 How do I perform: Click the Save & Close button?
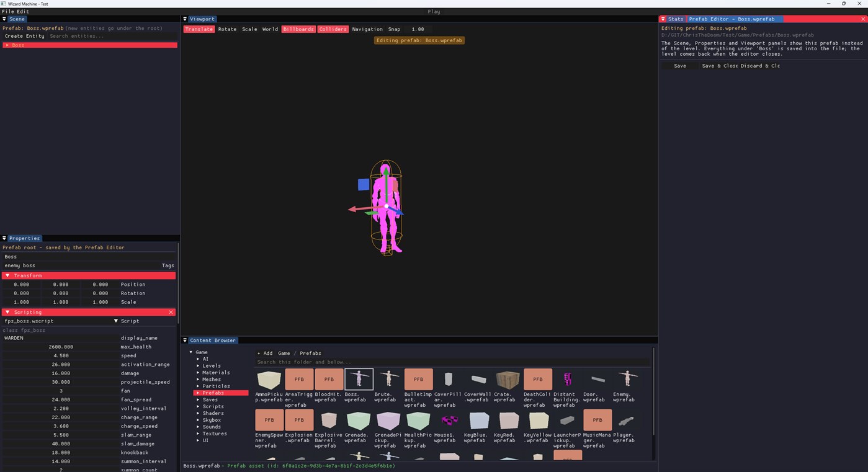point(720,66)
